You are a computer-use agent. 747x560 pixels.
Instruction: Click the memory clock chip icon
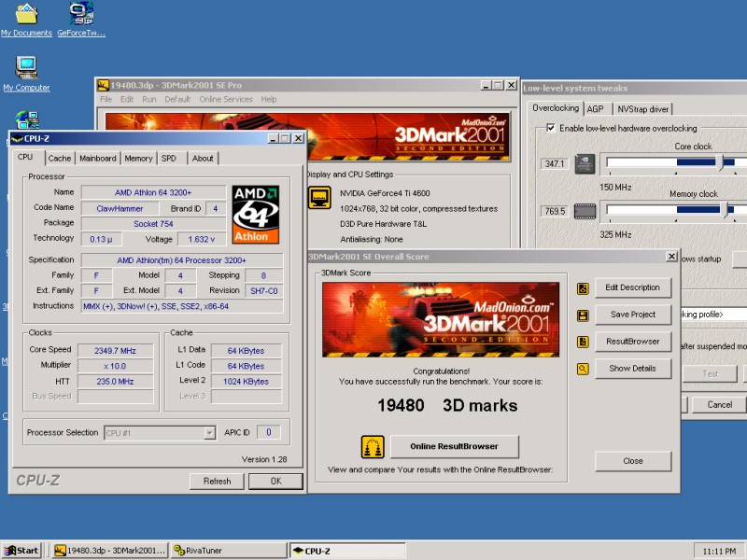coord(585,212)
